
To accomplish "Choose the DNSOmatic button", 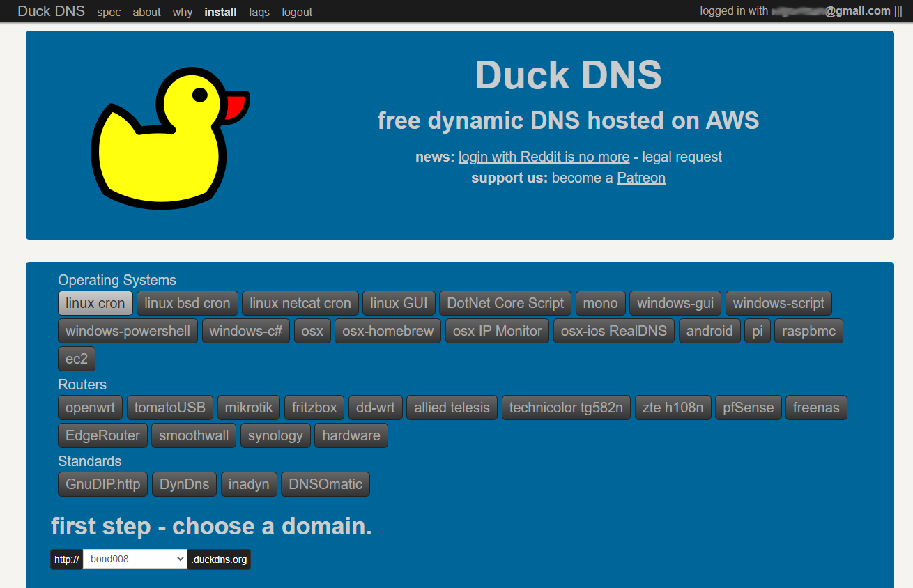I will [325, 484].
